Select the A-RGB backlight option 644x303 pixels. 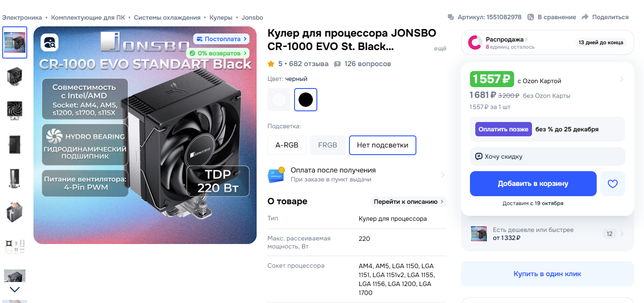pyautogui.click(x=287, y=145)
